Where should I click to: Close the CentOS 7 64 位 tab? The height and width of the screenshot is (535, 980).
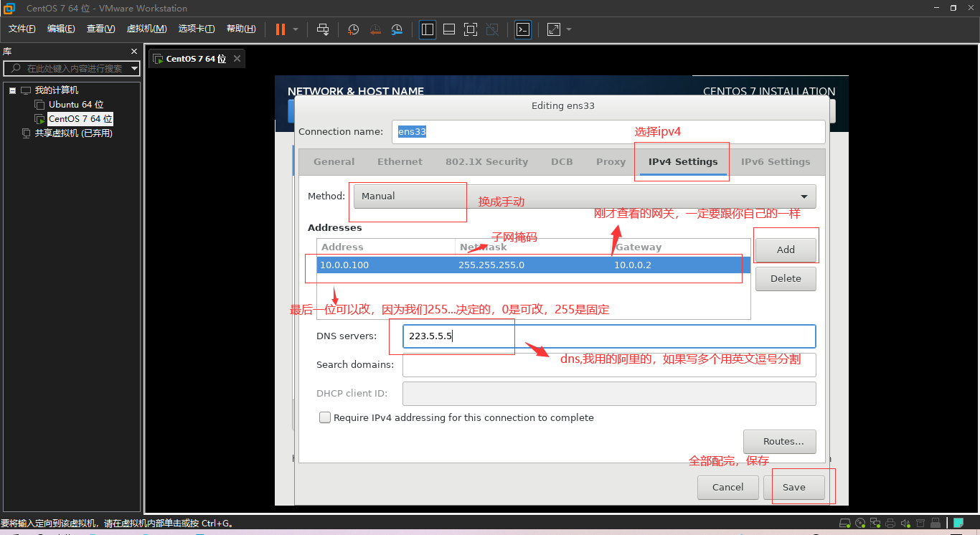[x=237, y=58]
